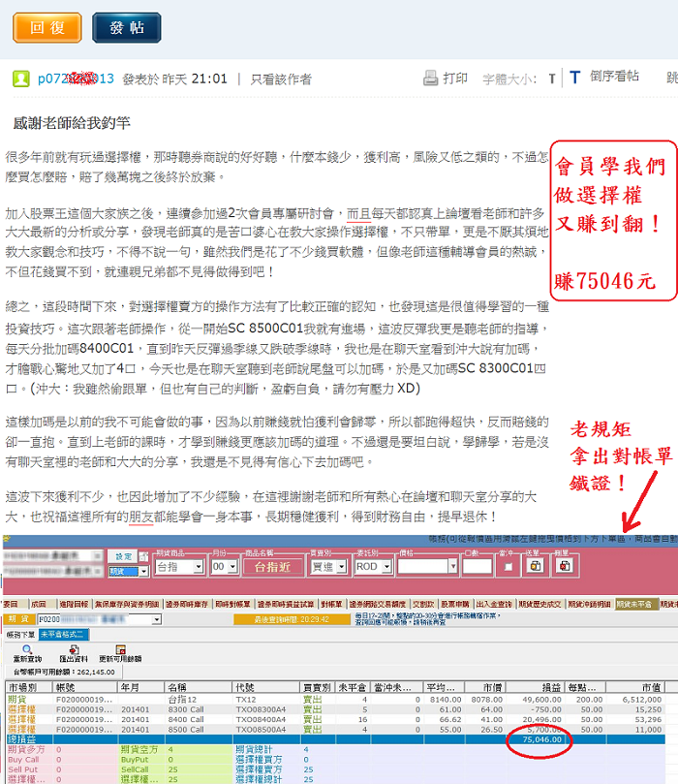
Task: Click the 台指近 product name button
Action: [x=273, y=567]
